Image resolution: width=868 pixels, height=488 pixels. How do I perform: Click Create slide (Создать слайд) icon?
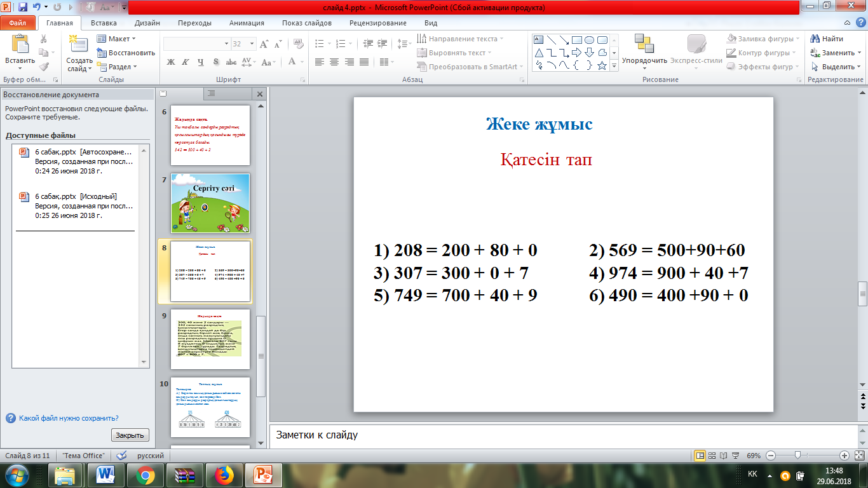click(79, 44)
